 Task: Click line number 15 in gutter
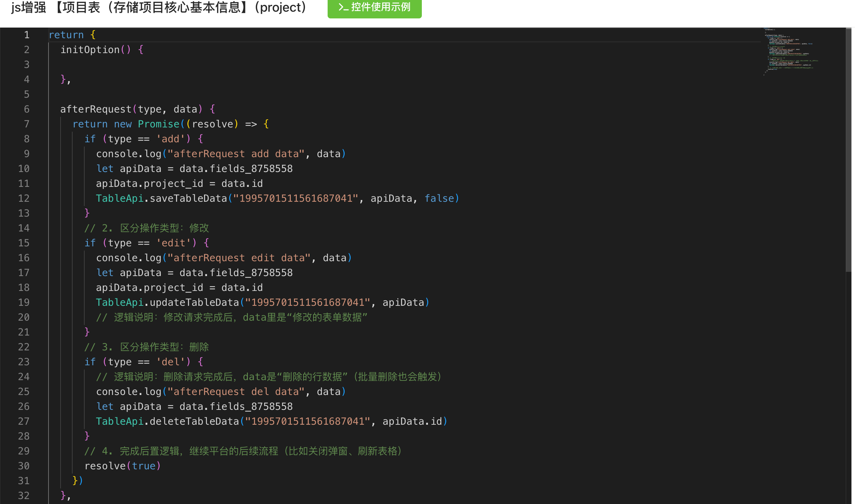(x=24, y=243)
